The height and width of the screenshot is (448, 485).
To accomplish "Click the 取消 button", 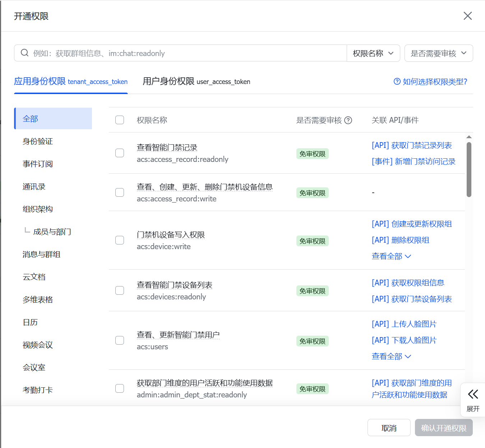I will pos(389,428).
